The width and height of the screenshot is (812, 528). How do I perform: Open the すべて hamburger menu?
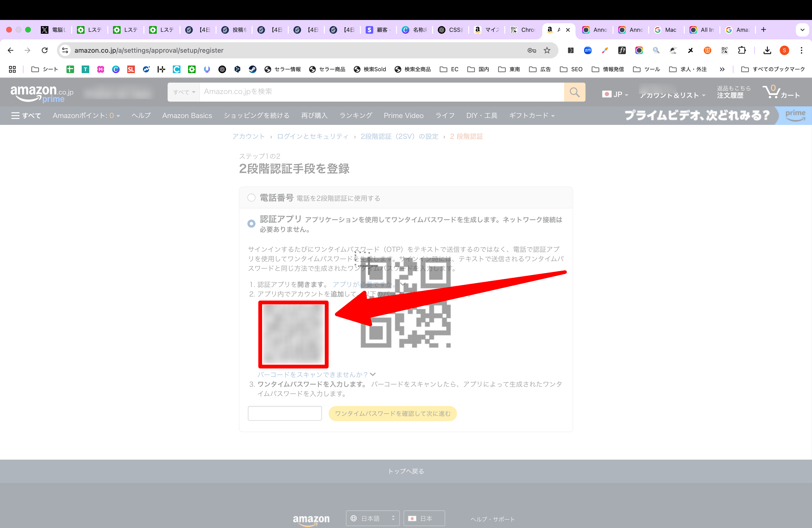[26, 116]
